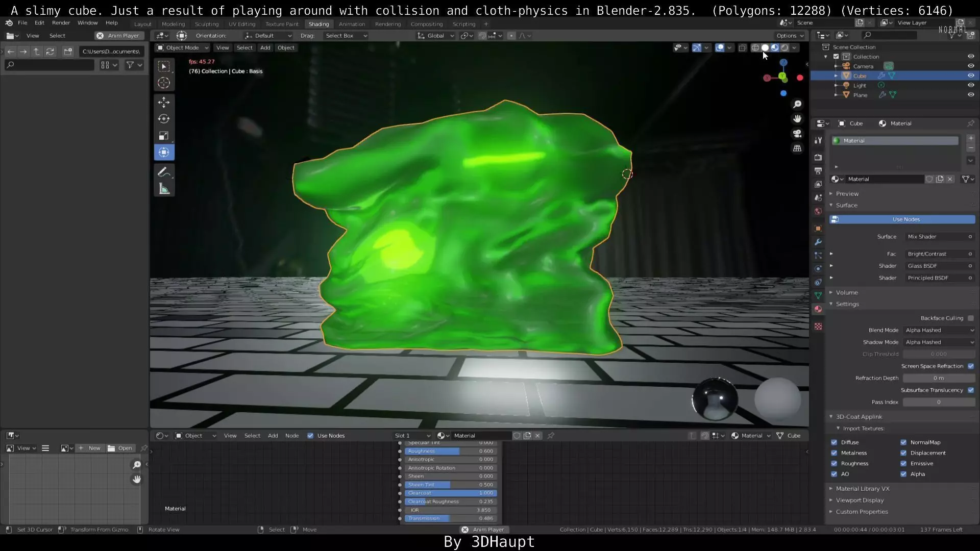
Task: Toggle camera view icon in viewport
Action: (797, 134)
